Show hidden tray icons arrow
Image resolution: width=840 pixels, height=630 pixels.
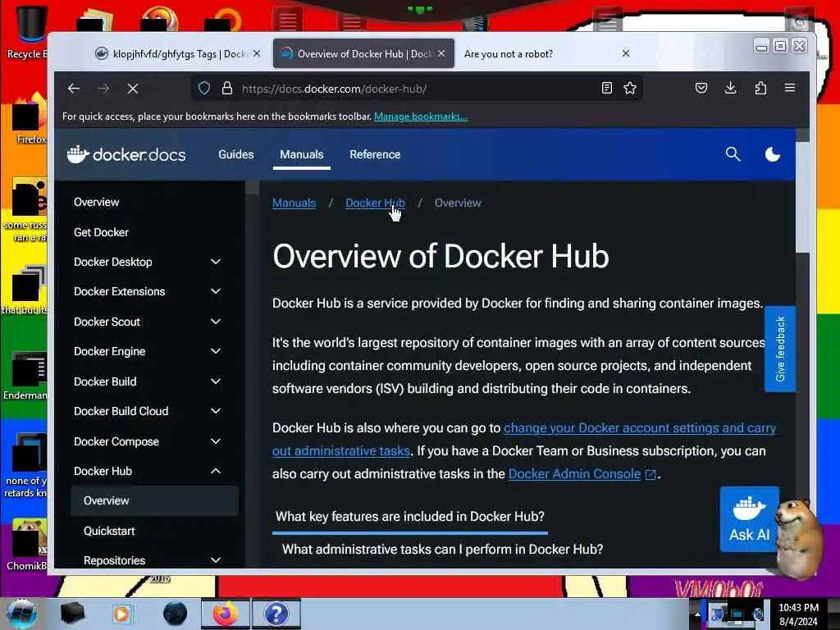697,614
